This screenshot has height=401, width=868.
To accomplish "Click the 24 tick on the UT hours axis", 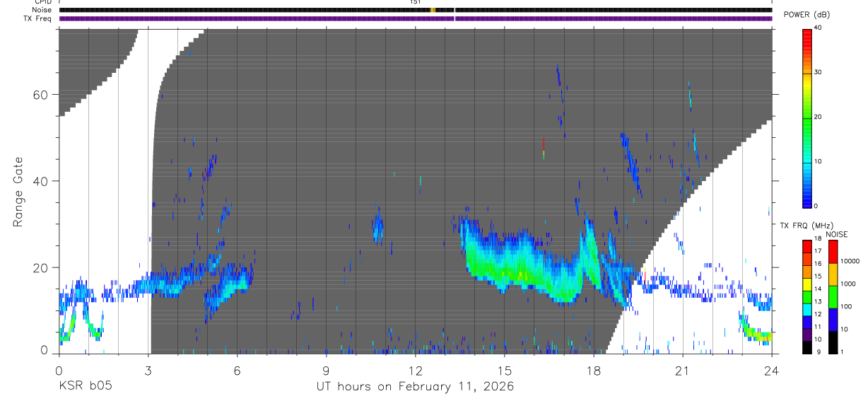I will click(772, 370).
